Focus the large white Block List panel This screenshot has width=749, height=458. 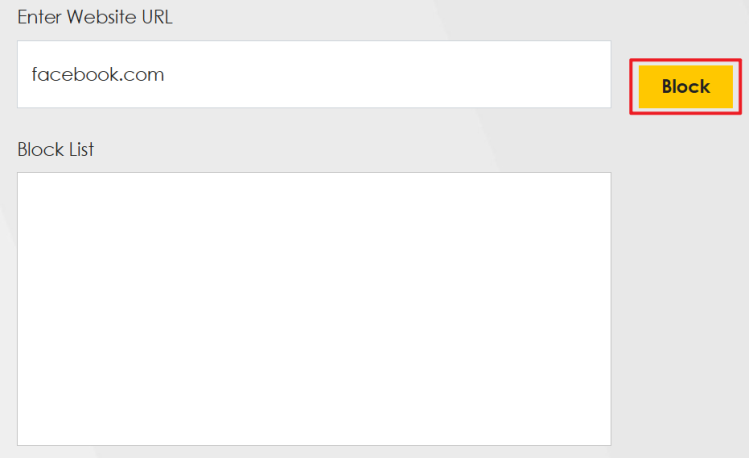[314, 308]
